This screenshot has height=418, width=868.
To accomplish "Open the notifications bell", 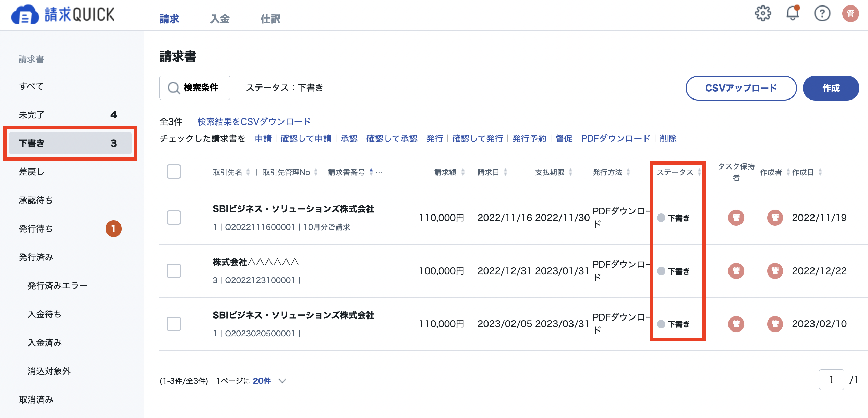I will click(x=793, y=13).
